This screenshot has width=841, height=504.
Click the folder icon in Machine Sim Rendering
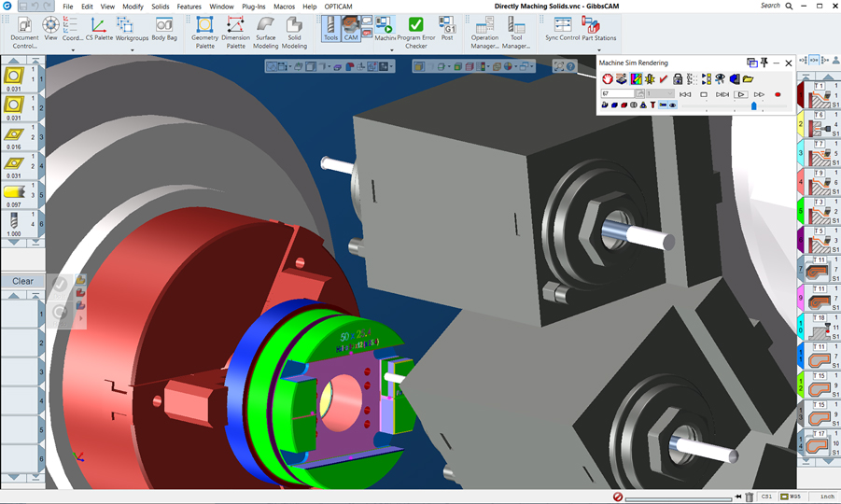pos(748,79)
